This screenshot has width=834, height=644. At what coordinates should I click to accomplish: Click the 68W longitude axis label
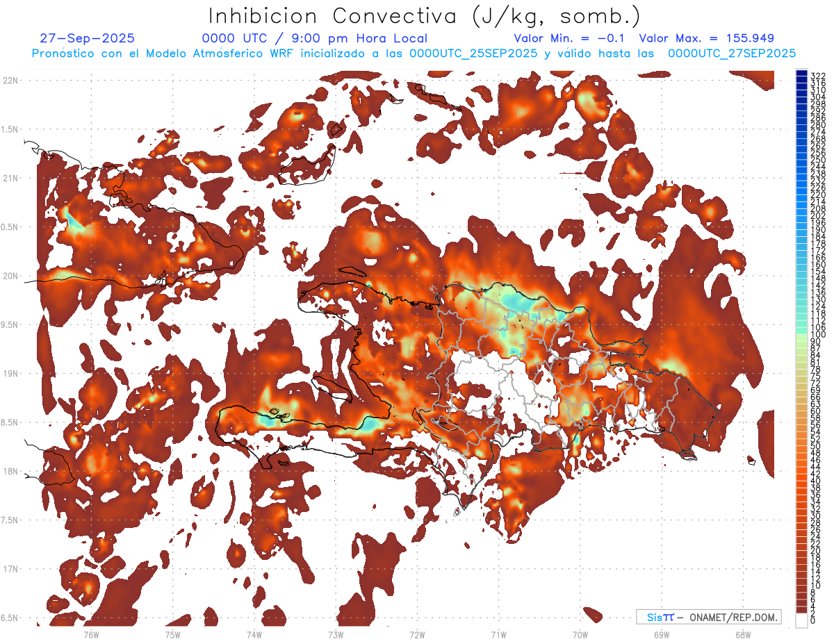tap(743, 635)
